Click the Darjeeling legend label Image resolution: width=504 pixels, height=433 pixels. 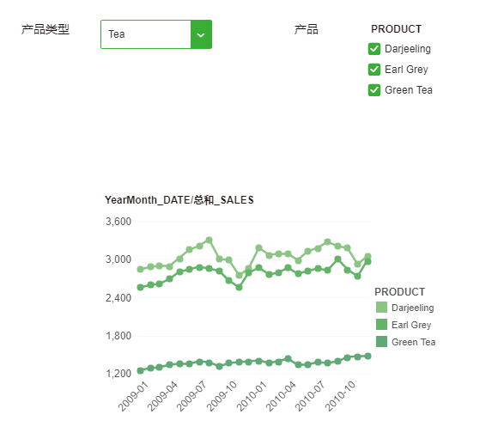[x=413, y=308]
